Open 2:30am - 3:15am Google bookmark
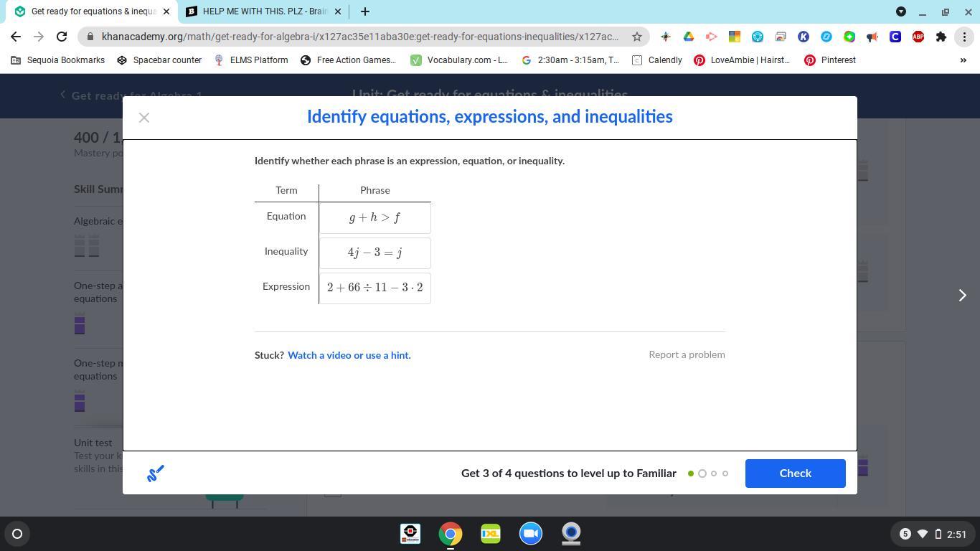This screenshot has height=551, width=980. (570, 60)
